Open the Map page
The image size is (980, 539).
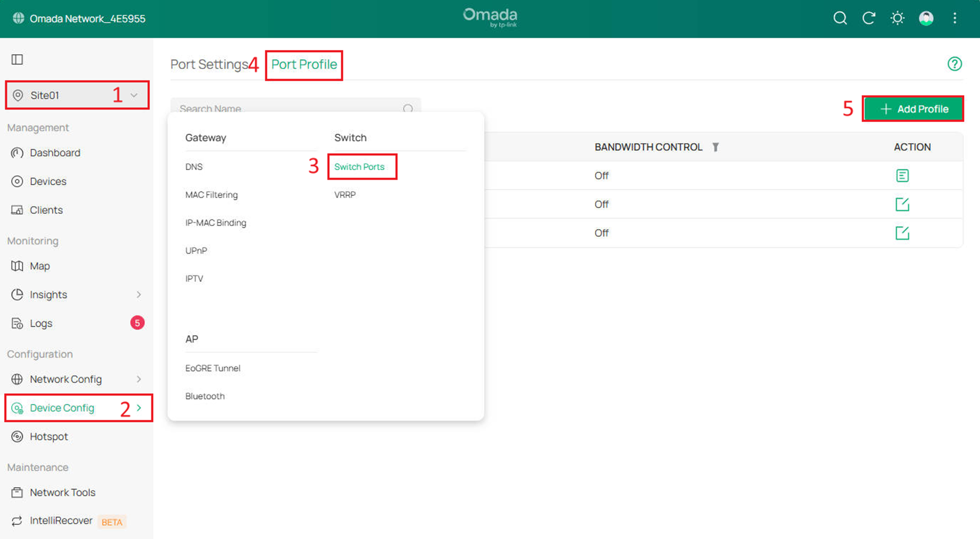pyautogui.click(x=40, y=266)
